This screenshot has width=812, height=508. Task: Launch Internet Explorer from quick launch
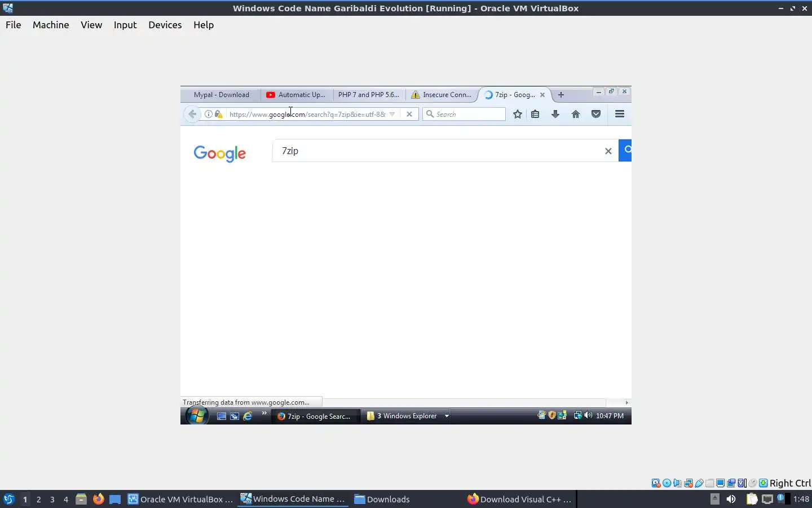248,416
